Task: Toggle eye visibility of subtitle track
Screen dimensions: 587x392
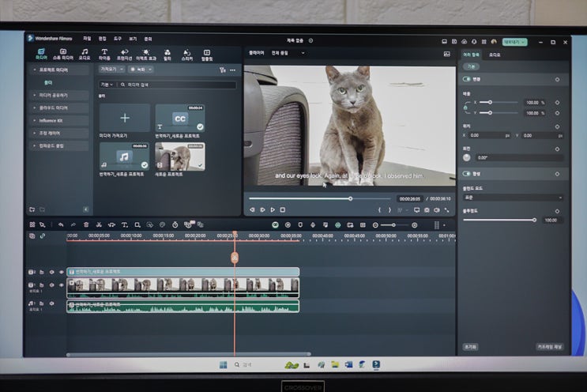Action: (x=61, y=272)
